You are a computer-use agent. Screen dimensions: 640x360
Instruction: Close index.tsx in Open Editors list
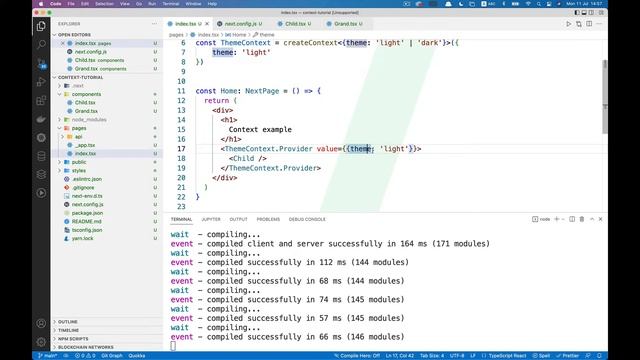[63, 43]
